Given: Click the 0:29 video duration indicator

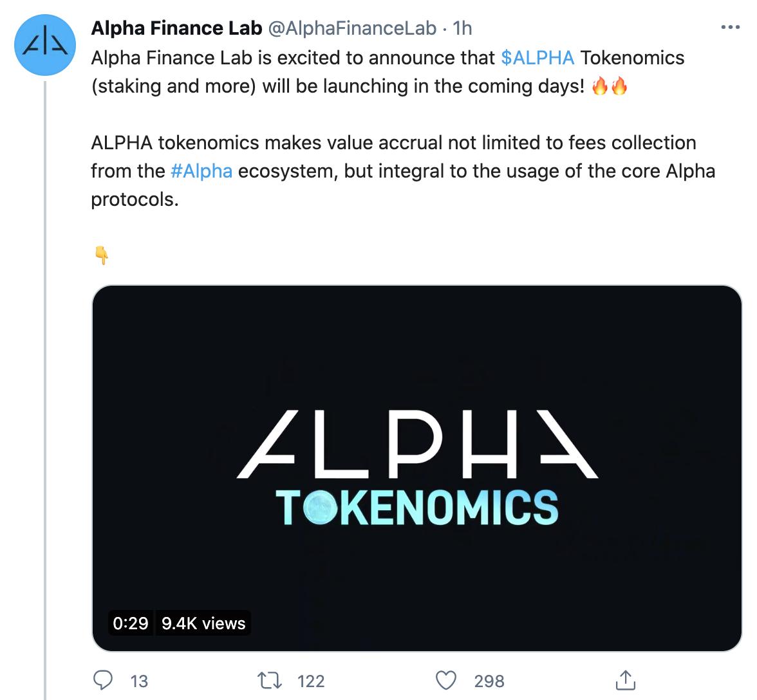Looking at the screenshot, I should [x=130, y=623].
